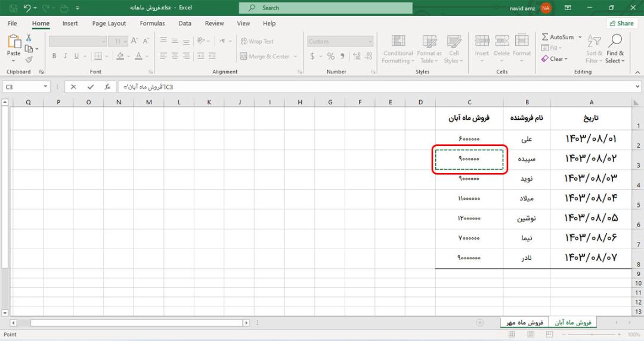Click the zoom slider in status bar
Viewport: 644px width, 341px height.
(592, 334)
